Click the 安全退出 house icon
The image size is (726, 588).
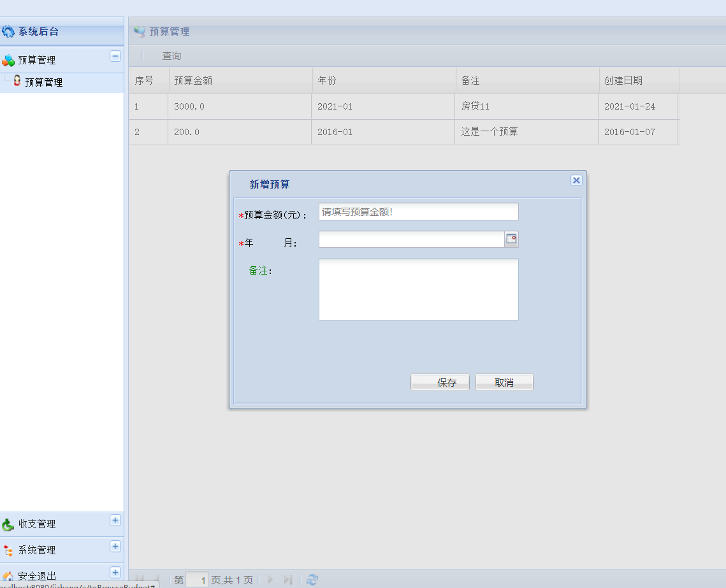(x=8, y=576)
